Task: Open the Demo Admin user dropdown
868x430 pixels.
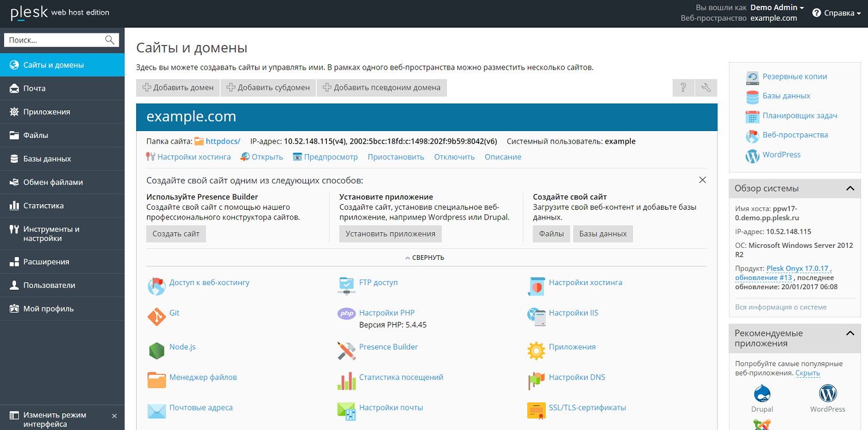Action: click(x=777, y=7)
